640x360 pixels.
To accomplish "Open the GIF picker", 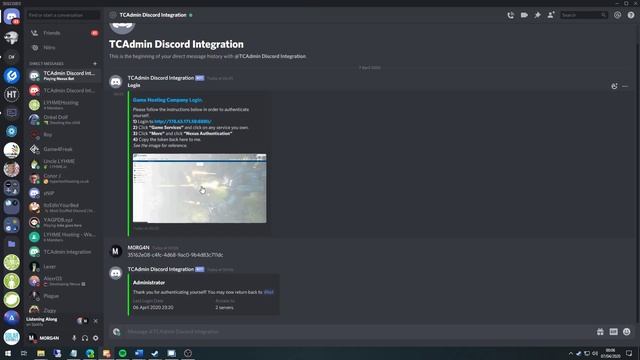I will [613, 332].
